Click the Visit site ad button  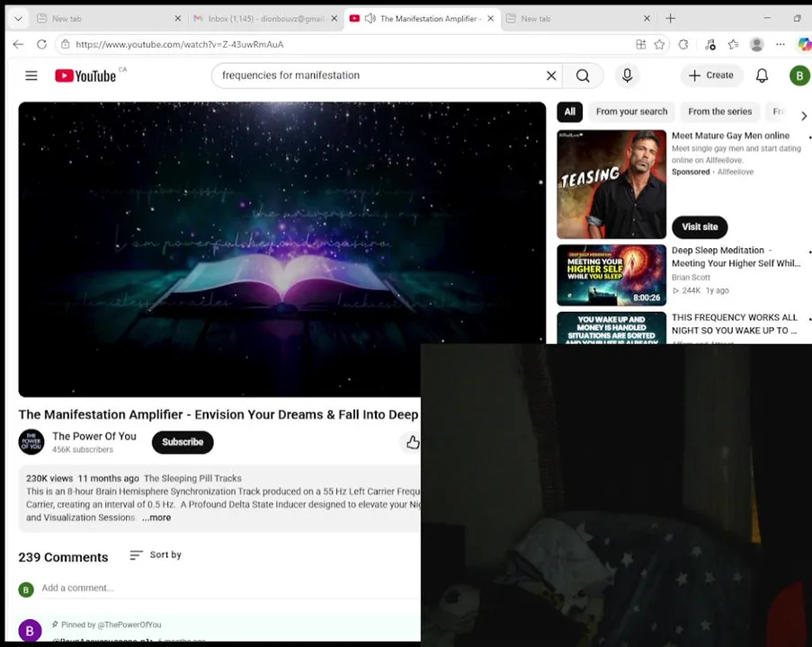700,226
